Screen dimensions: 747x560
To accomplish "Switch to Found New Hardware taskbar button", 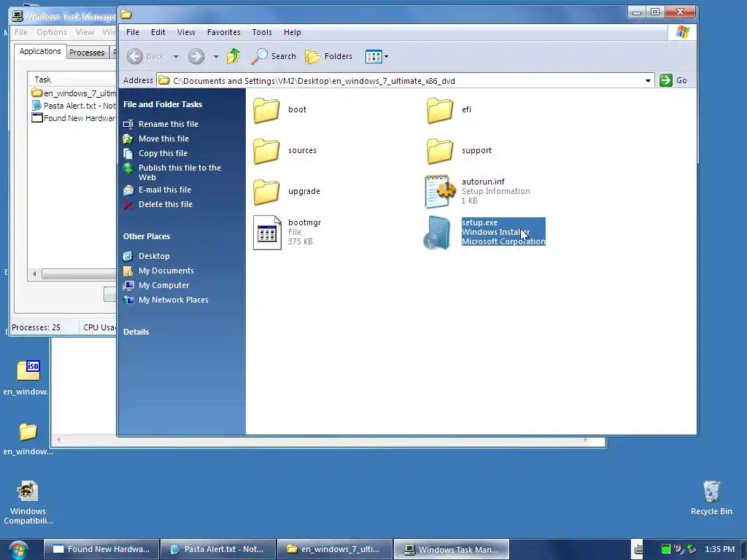I will point(101,550).
